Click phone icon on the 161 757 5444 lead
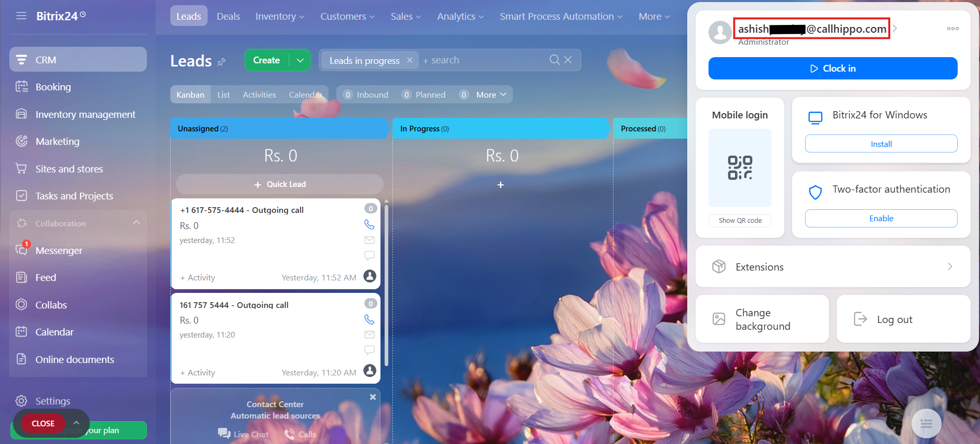The width and height of the screenshot is (980, 444). tap(370, 319)
